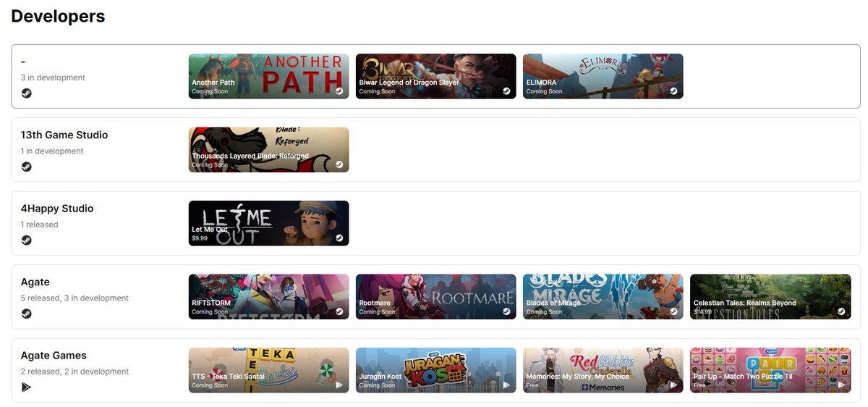Open the Let Me Out game thumbnail
Viewport: 868px width, 407px height.
[269, 223]
